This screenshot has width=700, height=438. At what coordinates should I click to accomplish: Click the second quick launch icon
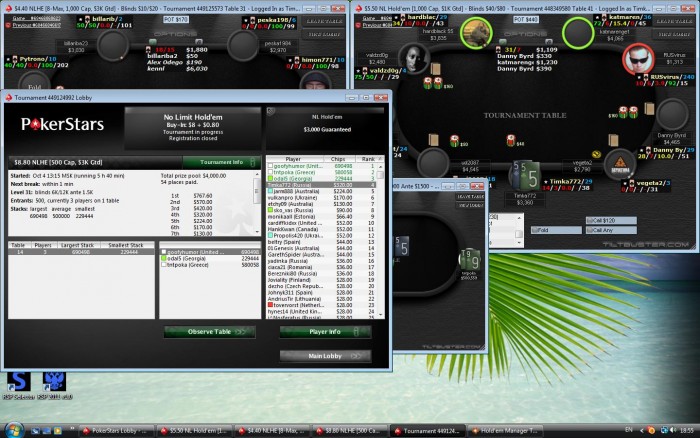click(x=46, y=431)
